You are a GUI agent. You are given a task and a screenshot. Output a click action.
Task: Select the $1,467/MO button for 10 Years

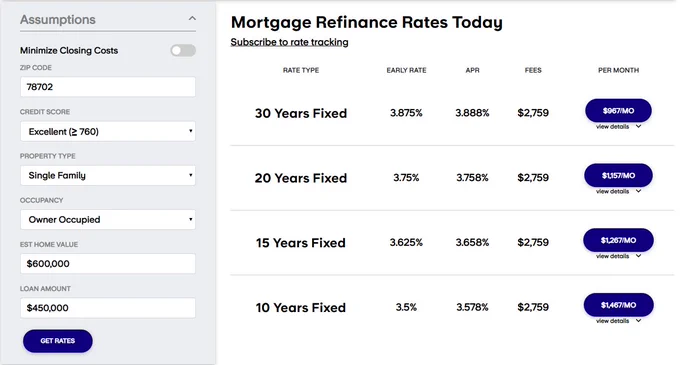click(618, 305)
